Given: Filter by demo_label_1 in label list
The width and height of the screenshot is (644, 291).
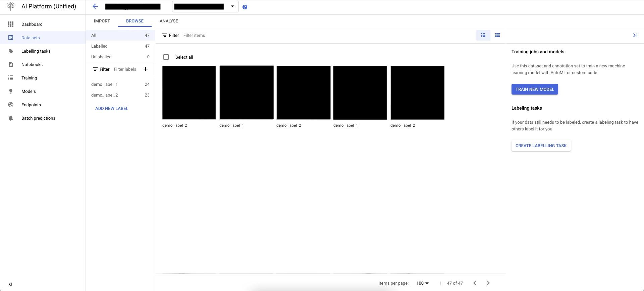Looking at the screenshot, I should tap(104, 84).
